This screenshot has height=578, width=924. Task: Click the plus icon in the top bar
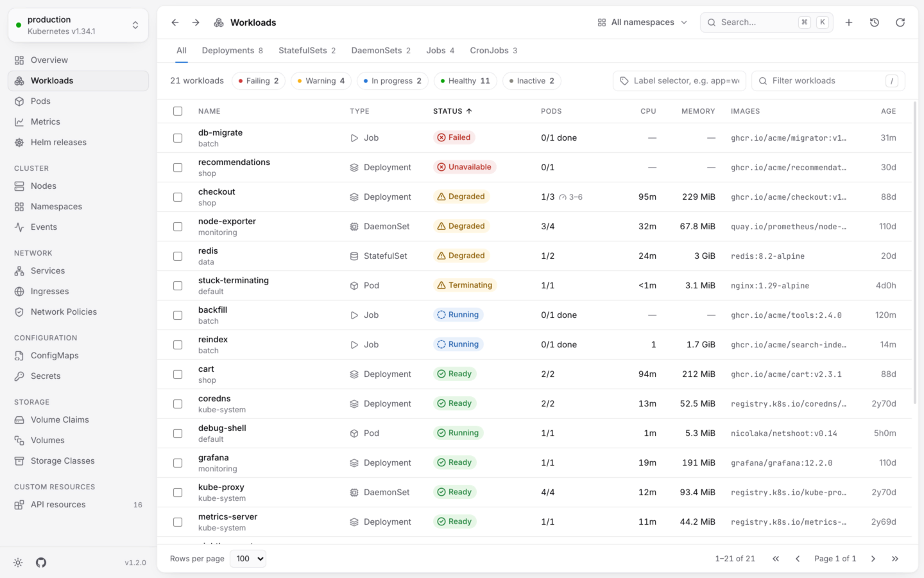click(849, 22)
